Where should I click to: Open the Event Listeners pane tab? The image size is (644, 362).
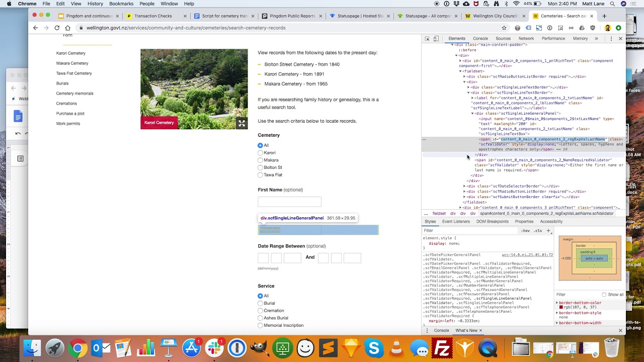pyautogui.click(x=456, y=222)
